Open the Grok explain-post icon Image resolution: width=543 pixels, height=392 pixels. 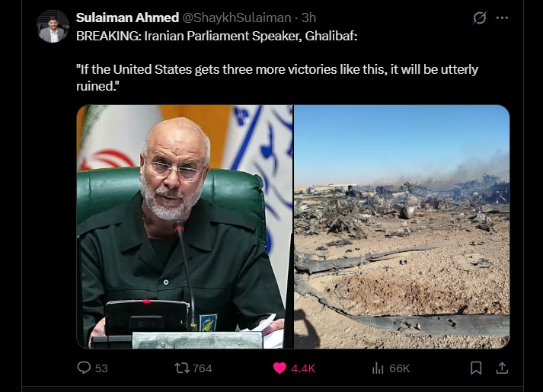tap(480, 18)
